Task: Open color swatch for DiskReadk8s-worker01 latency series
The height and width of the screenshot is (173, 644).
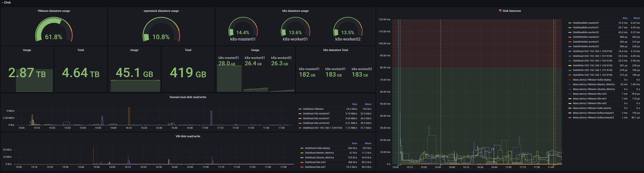Action: pos(570,28)
